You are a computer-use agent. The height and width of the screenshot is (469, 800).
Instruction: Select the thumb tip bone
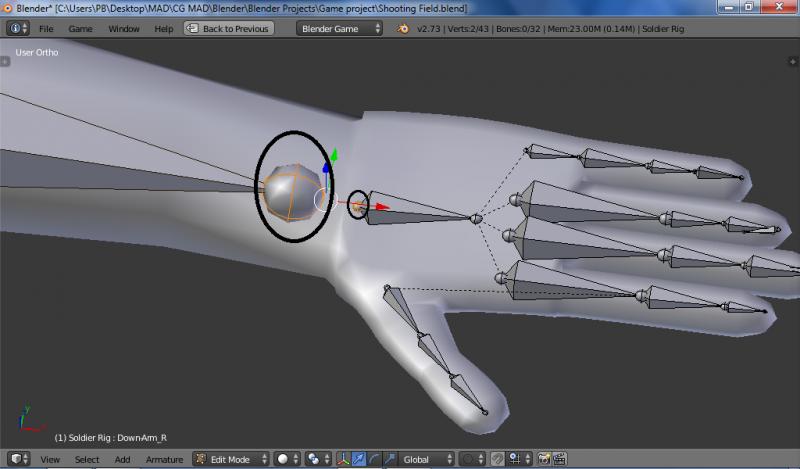[x=468, y=394]
